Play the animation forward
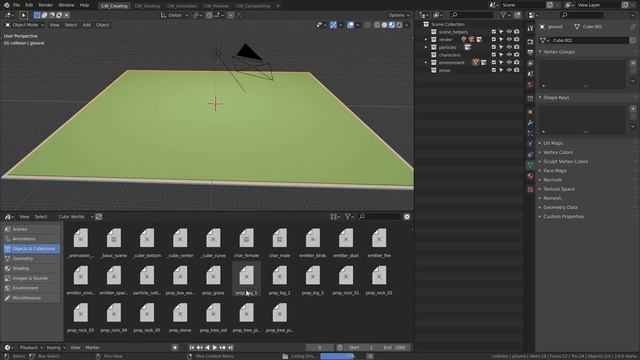This screenshot has height=360, width=640. (215, 347)
